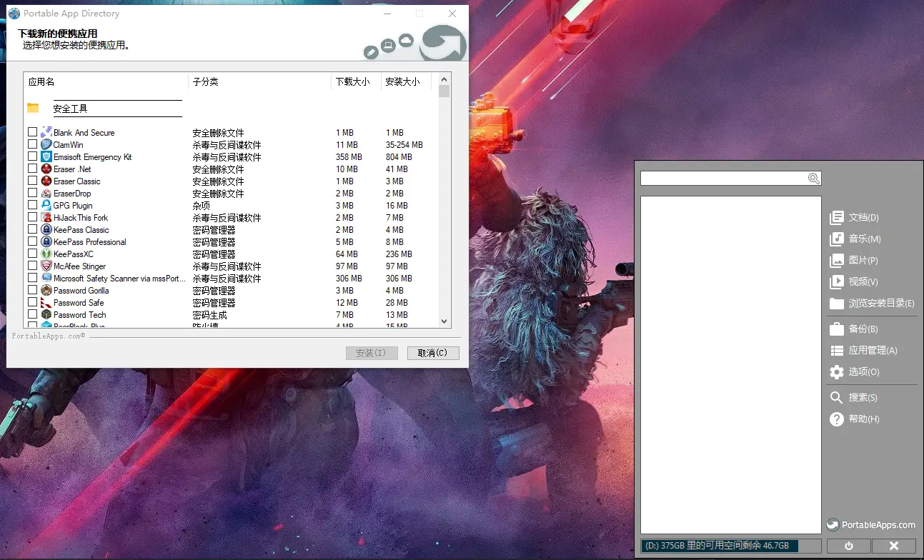The height and width of the screenshot is (560, 924).
Task: Click the 取消(C) cancel button
Action: point(432,353)
